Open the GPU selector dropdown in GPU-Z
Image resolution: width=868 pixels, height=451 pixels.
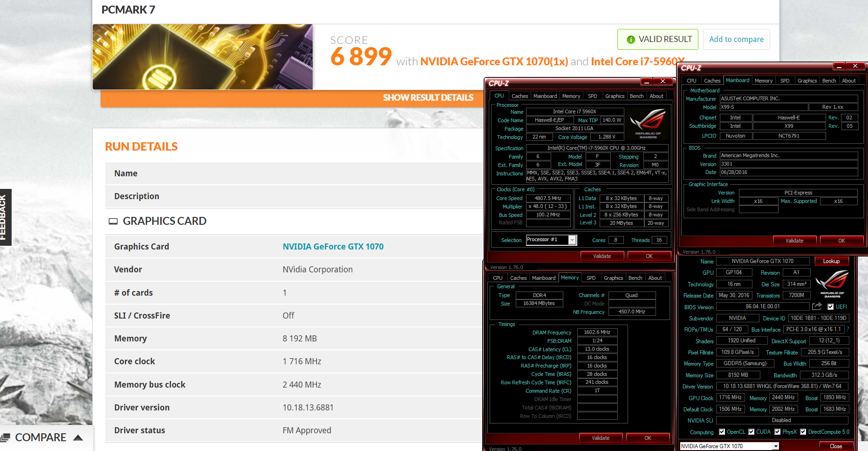click(776, 446)
